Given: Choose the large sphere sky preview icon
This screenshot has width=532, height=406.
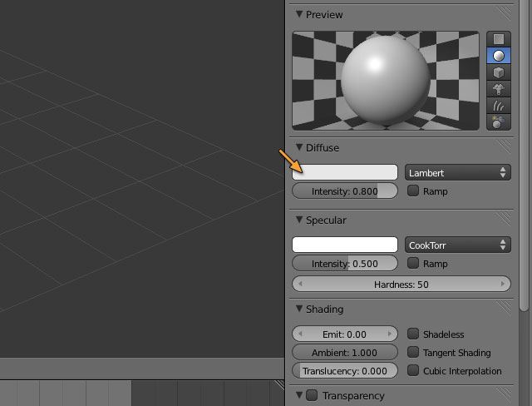Looking at the screenshot, I should coord(499,121).
